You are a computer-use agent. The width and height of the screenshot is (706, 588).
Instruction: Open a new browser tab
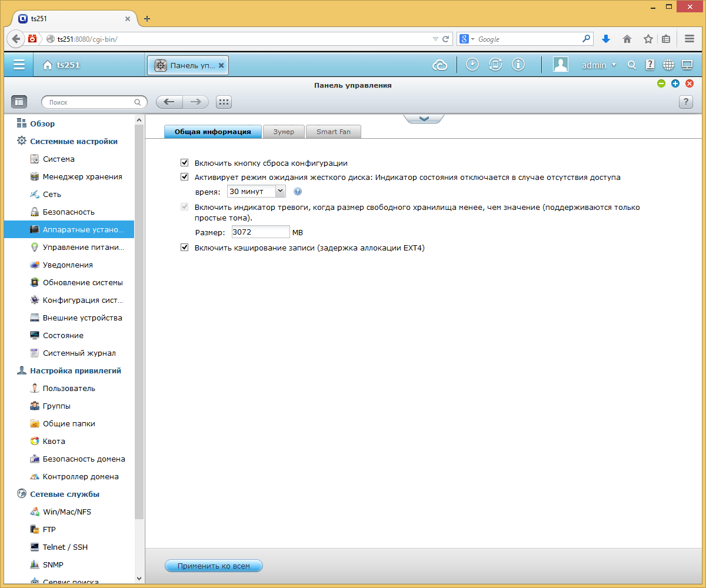147,18
